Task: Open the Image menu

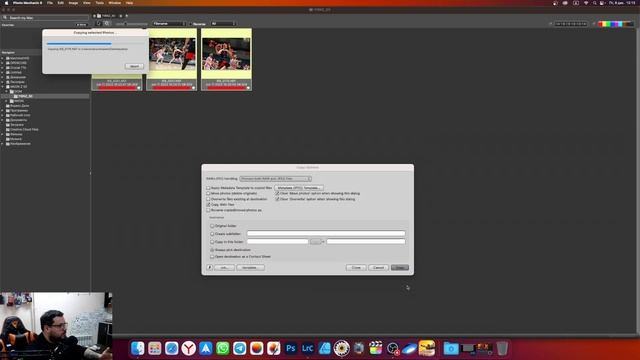Action: tap(73, 3)
